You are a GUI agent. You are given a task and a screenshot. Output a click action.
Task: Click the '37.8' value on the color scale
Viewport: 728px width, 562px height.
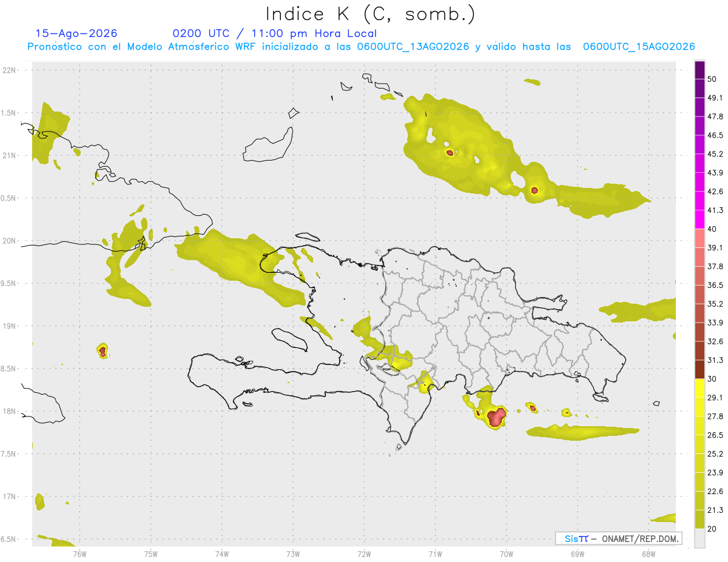(x=715, y=266)
